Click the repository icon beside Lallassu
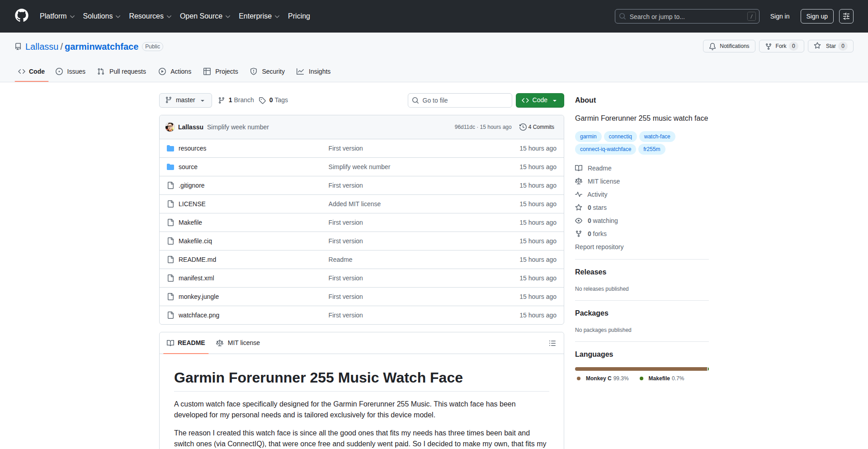Viewport: 868px width, 449px height. (18, 47)
